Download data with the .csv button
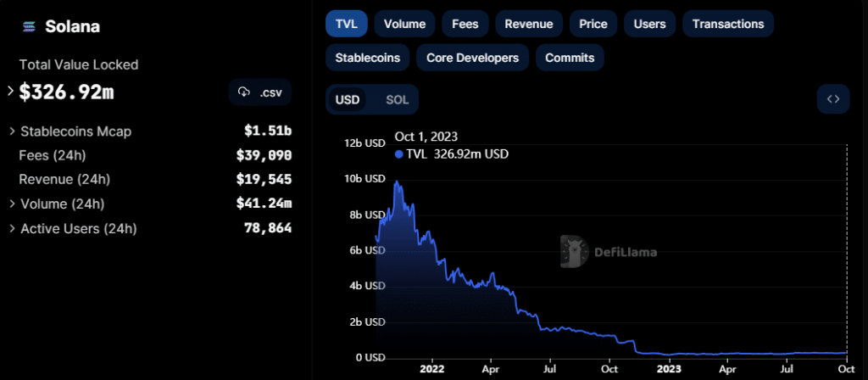 (260, 92)
